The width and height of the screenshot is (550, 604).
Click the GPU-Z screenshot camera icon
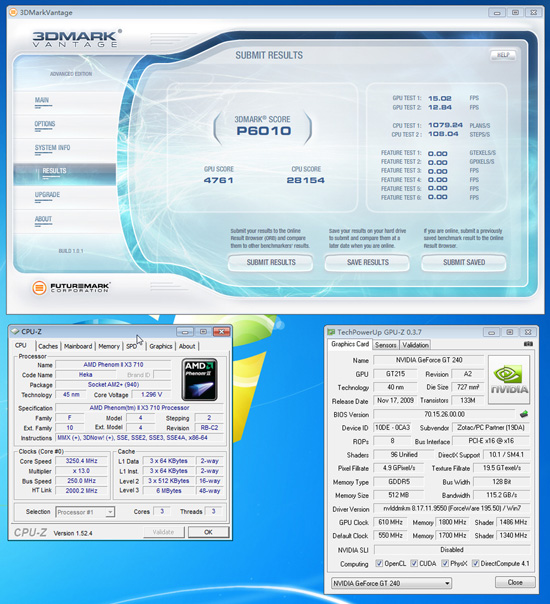(x=528, y=344)
